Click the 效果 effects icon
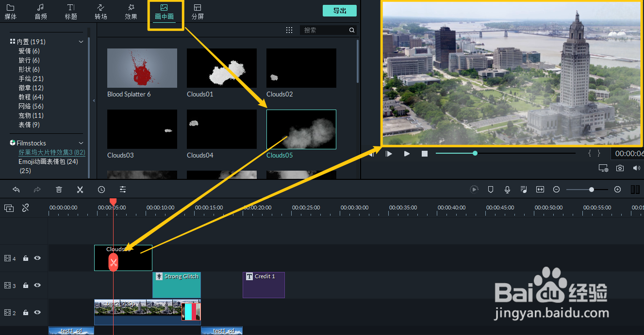This screenshot has width=644, height=335. [x=131, y=11]
